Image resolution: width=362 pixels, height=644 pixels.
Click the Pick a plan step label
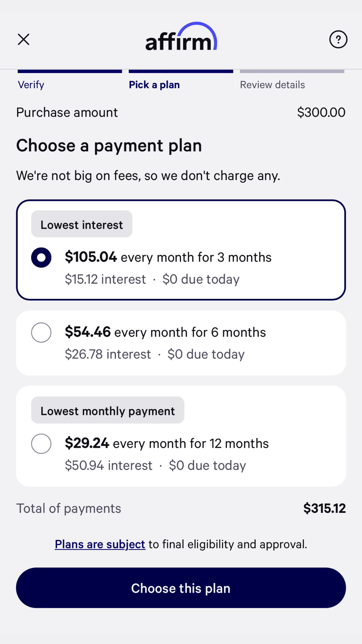pyautogui.click(x=154, y=85)
